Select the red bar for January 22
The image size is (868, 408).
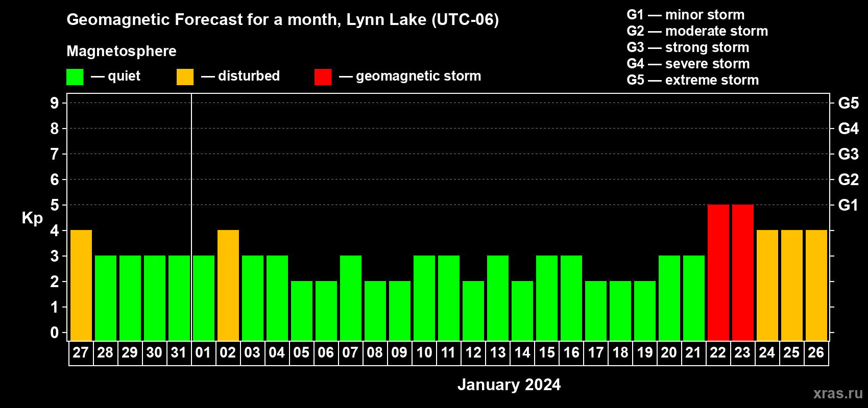coord(718,272)
